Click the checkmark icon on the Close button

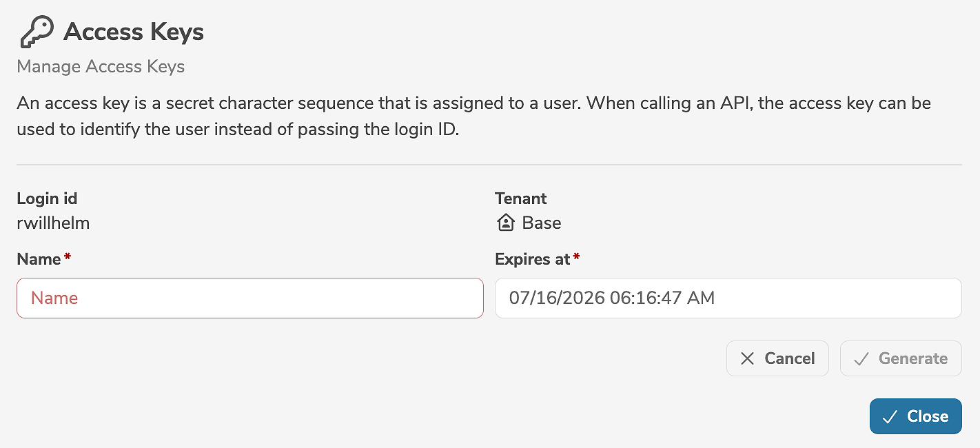click(890, 416)
